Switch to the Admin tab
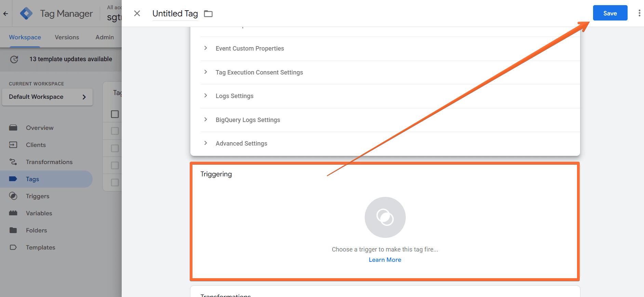The width and height of the screenshot is (644, 297). coord(105,37)
